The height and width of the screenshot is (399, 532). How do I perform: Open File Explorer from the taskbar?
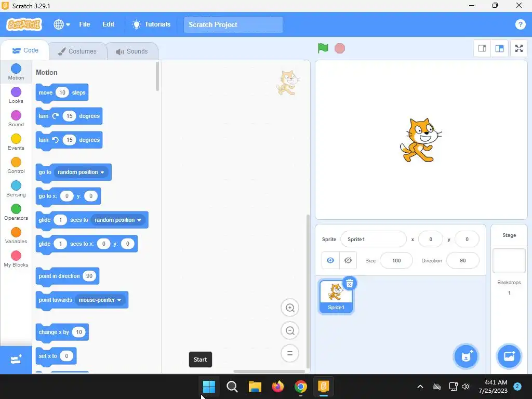tap(255, 387)
